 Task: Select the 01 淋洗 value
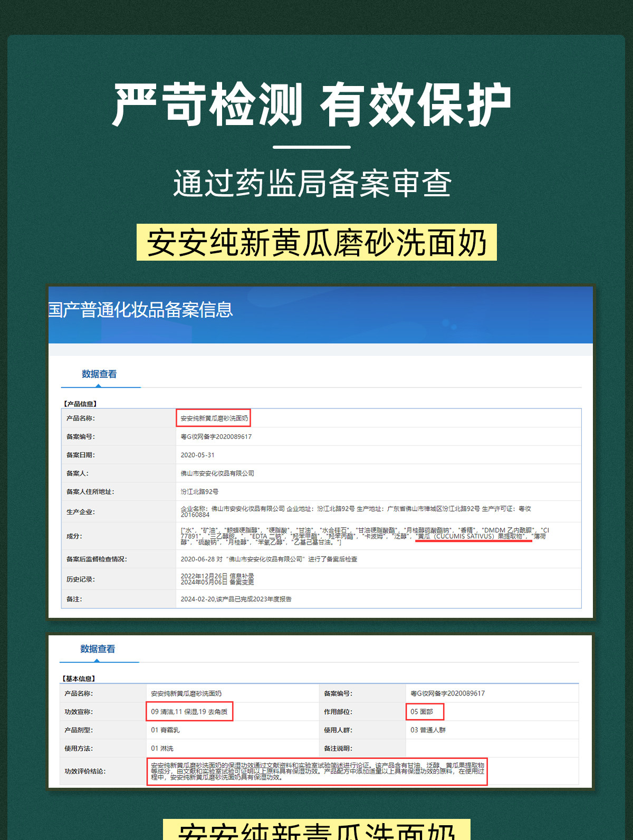click(x=162, y=749)
